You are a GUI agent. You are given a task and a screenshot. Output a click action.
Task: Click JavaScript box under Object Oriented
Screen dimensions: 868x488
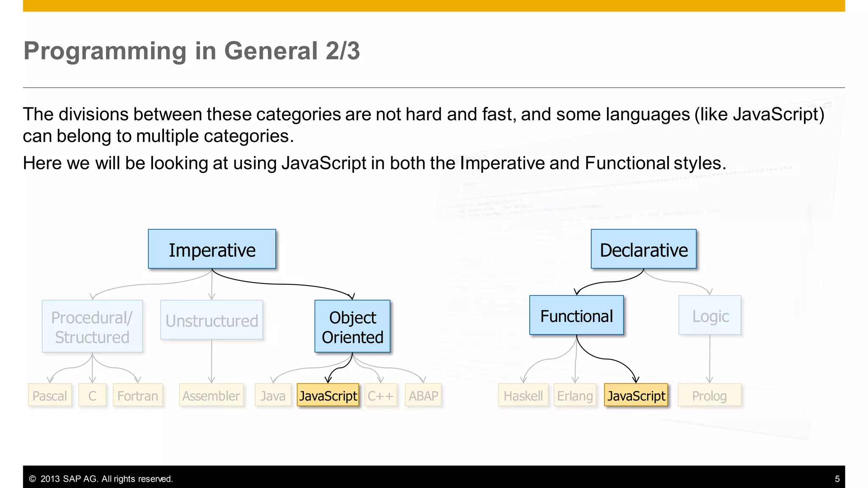[x=328, y=395]
